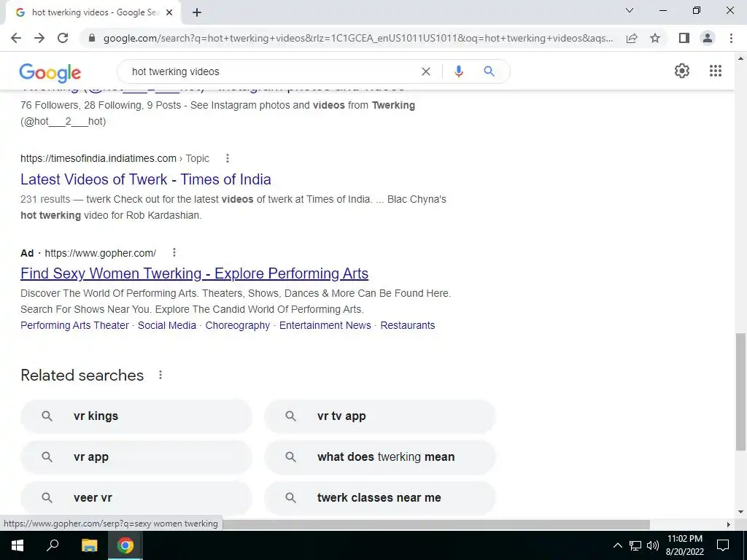The width and height of the screenshot is (747, 560).
Task: Search related twerk classes near me
Action: click(x=379, y=497)
